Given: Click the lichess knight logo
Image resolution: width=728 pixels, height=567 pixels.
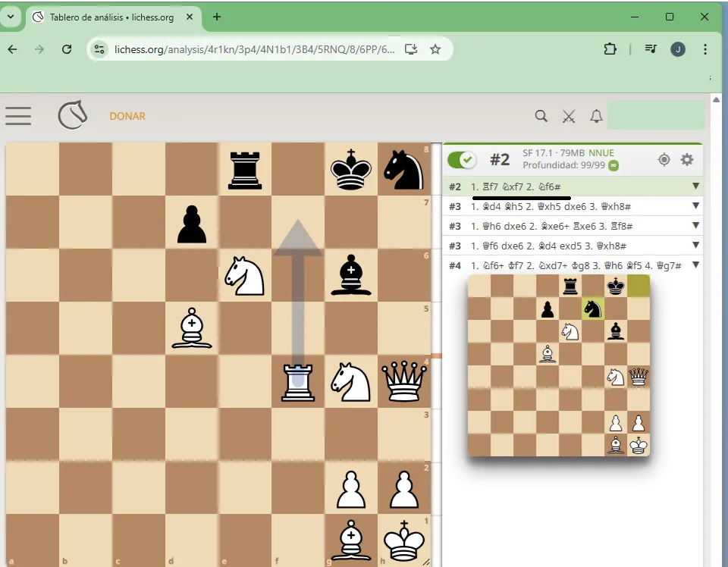Looking at the screenshot, I should pos(72,116).
